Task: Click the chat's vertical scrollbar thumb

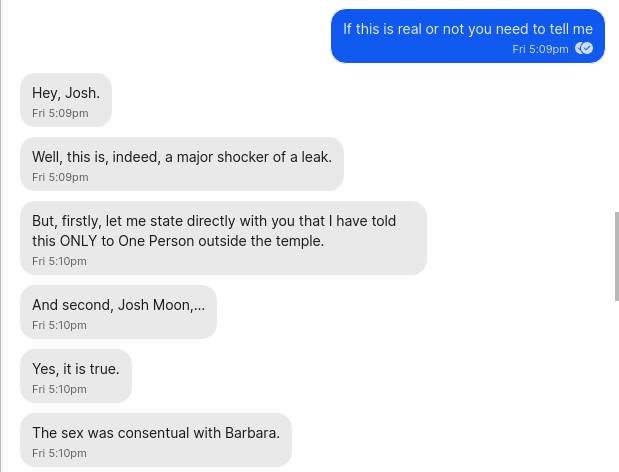Action: coord(617,255)
